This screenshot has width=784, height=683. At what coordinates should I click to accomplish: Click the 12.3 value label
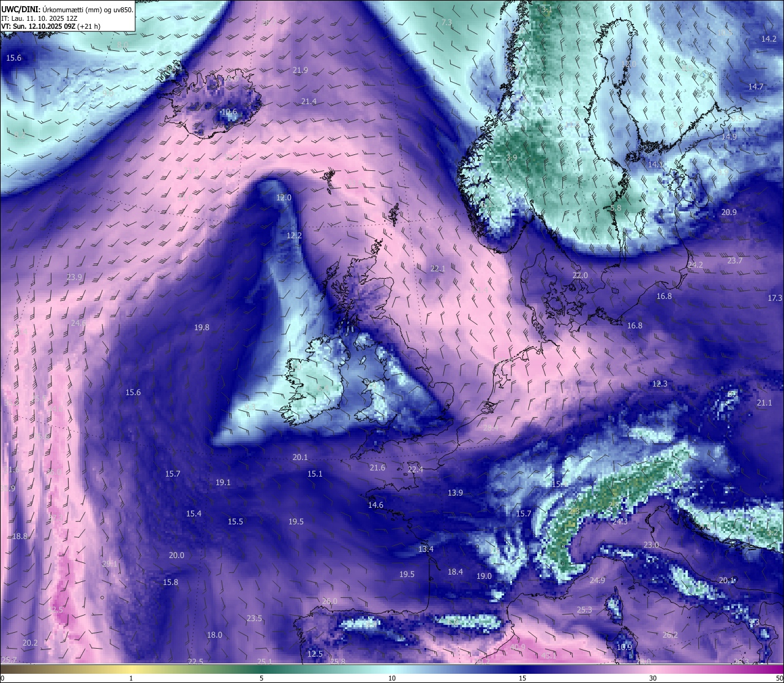659,384
